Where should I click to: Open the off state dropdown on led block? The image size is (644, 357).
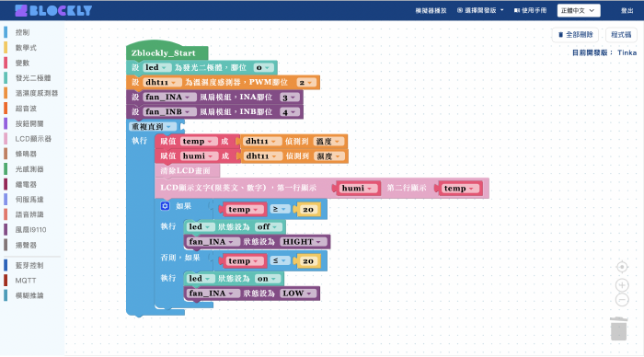269,226
